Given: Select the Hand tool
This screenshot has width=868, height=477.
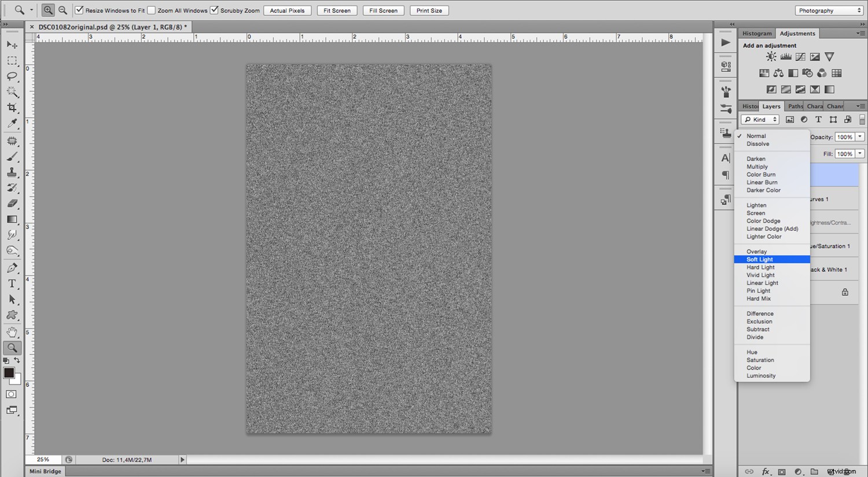Looking at the screenshot, I should pos(12,332).
